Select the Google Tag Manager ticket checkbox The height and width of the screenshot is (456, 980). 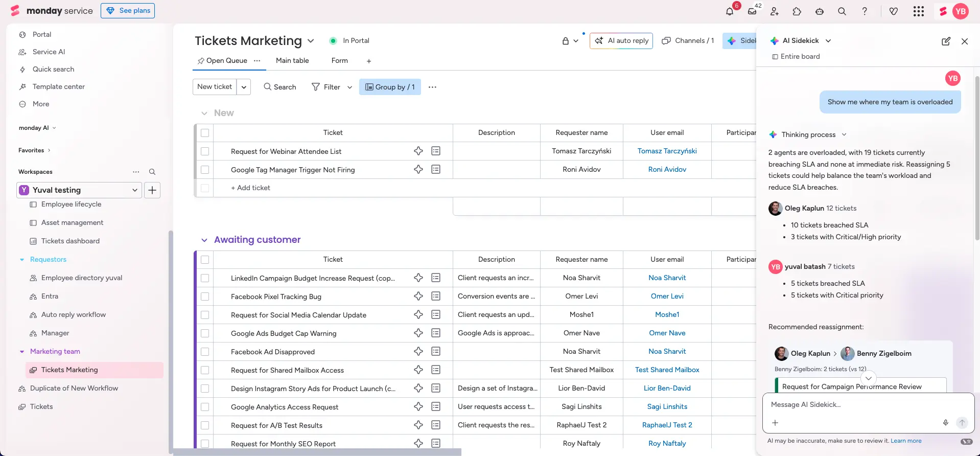pos(205,170)
